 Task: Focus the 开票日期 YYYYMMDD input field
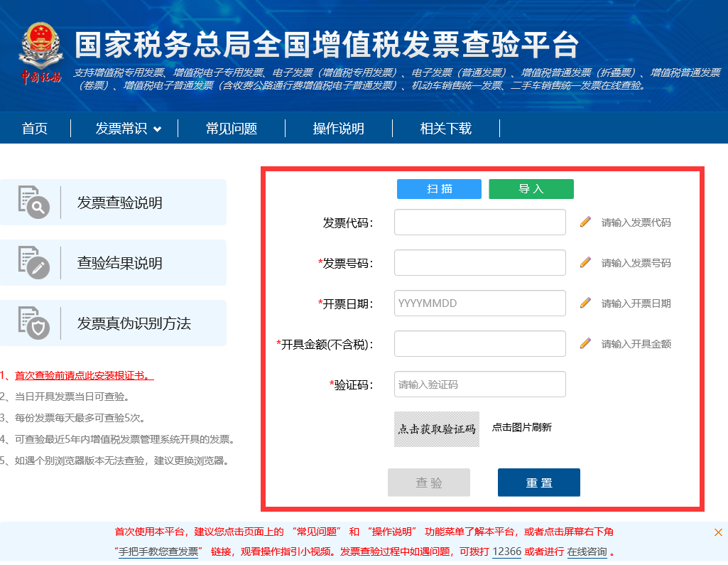[480, 303]
